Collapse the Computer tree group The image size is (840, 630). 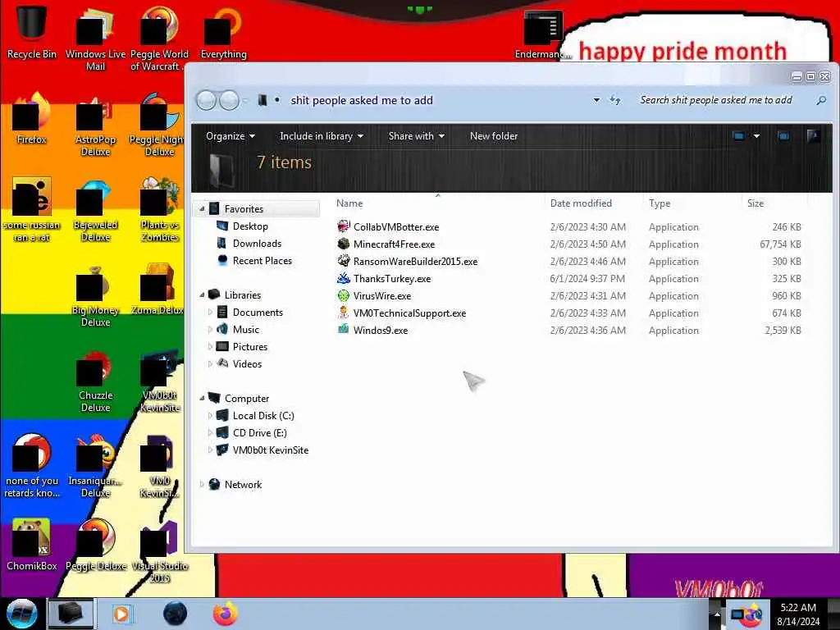click(x=202, y=398)
